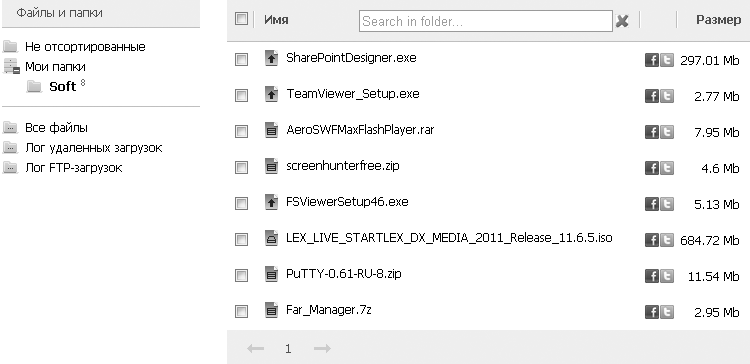The height and width of the screenshot is (364, 750).
Task: Select the FSViewerSetup46.exe checkbox
Action: tap(242, 203)
